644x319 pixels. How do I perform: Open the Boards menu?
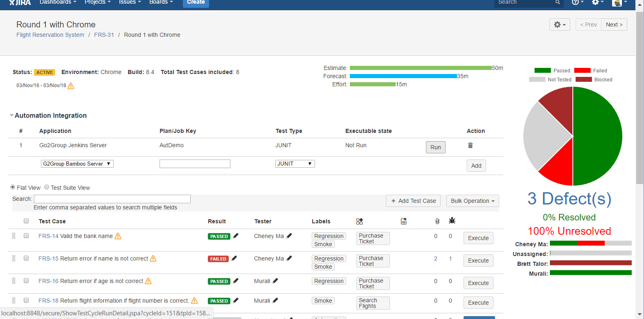(x=161, y=2)
